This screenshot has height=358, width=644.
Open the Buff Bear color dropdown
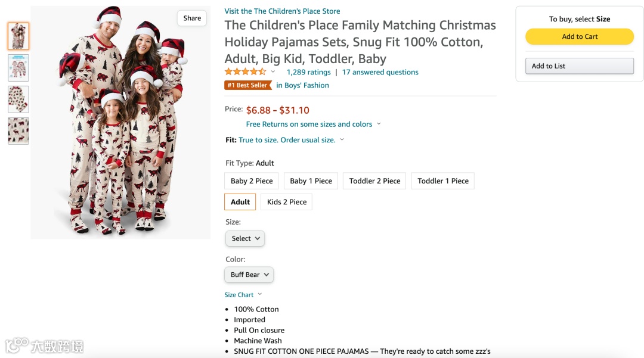click(x=249, y=275)
